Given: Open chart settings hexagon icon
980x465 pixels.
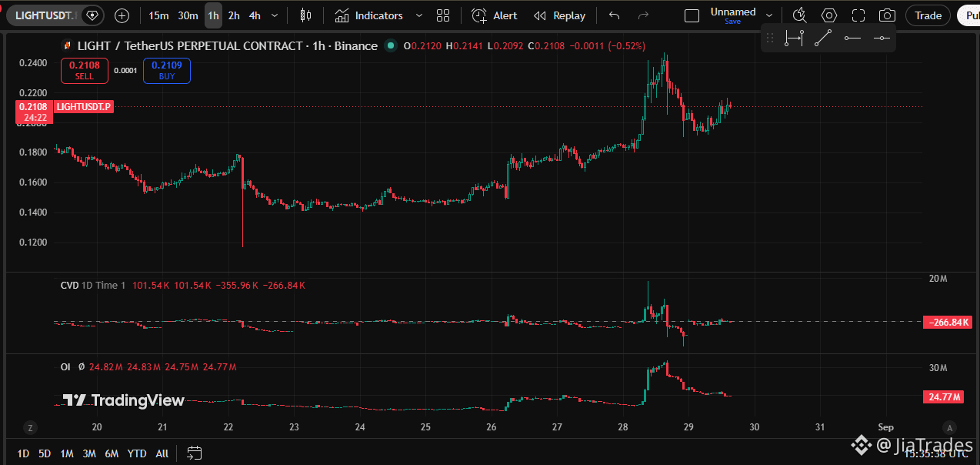Looking at the screenshot, I should click(828, 15).
